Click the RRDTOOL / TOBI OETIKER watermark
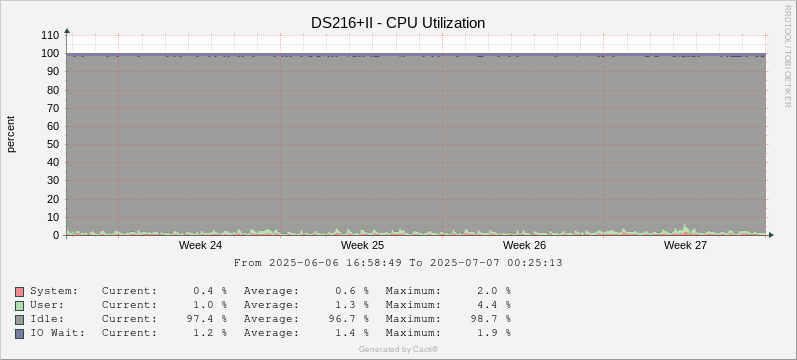This screenshot has height=360, width=797. click(x=788, y=56)
